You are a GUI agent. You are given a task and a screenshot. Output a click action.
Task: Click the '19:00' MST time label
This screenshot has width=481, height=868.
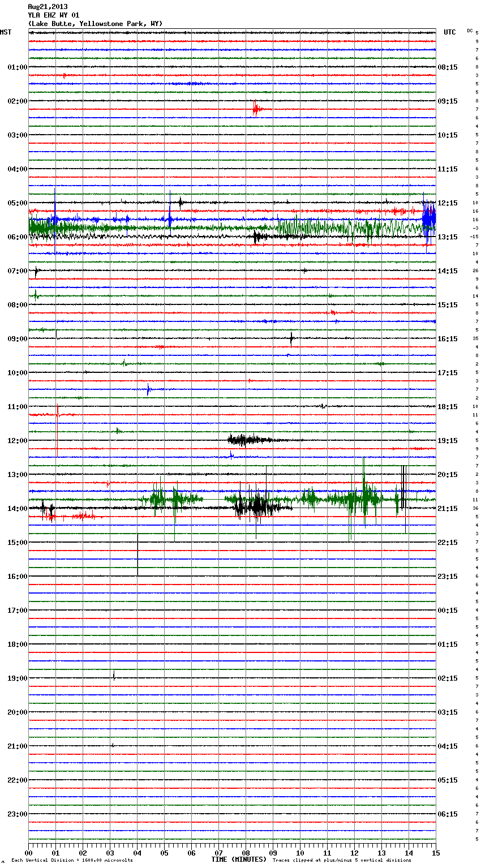coord(17,678)
